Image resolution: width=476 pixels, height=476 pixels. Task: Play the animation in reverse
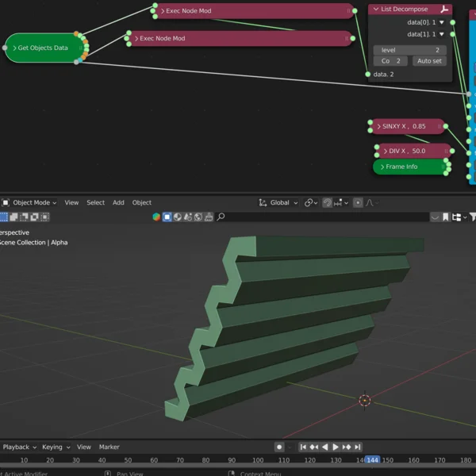coord(324,447)
